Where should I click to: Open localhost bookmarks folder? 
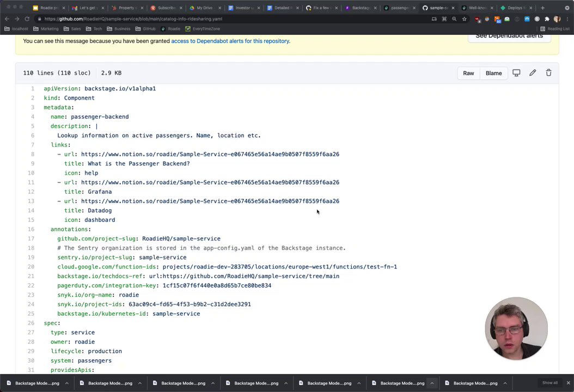tap(16, 29)
